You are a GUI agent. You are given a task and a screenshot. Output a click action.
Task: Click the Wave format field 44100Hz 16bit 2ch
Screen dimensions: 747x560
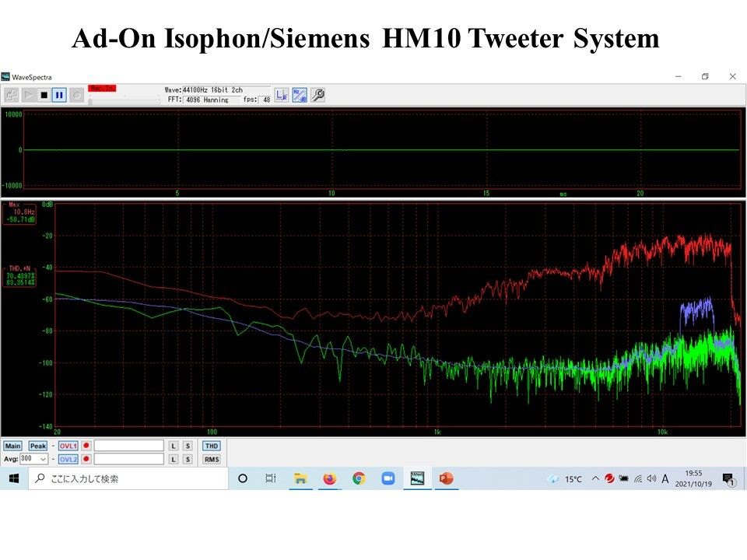click(226, 90)
